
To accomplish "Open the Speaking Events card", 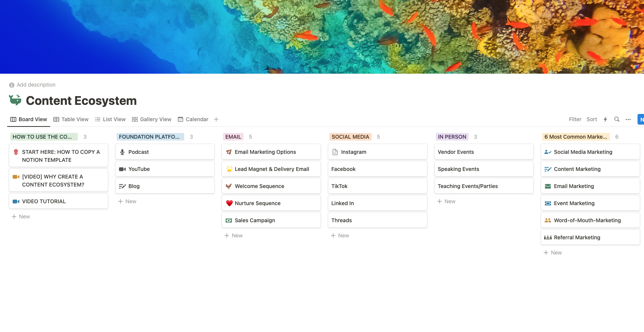I will coord(484,169).
